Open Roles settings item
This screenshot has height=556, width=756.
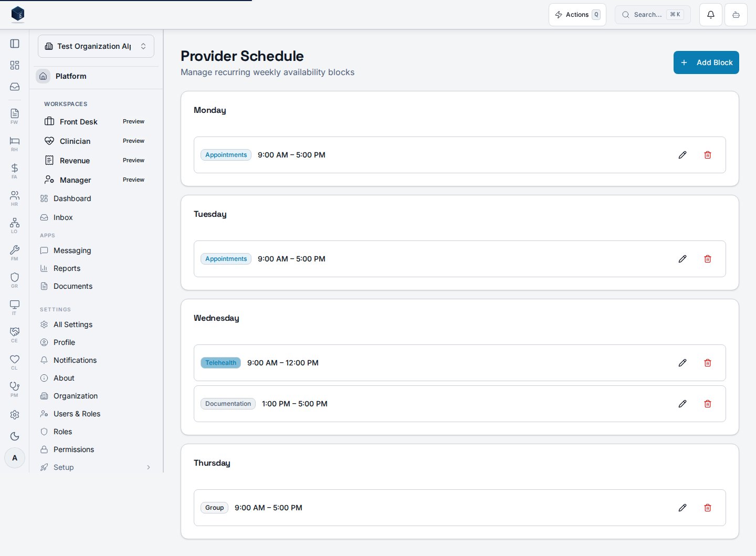[x=96, y=432]
